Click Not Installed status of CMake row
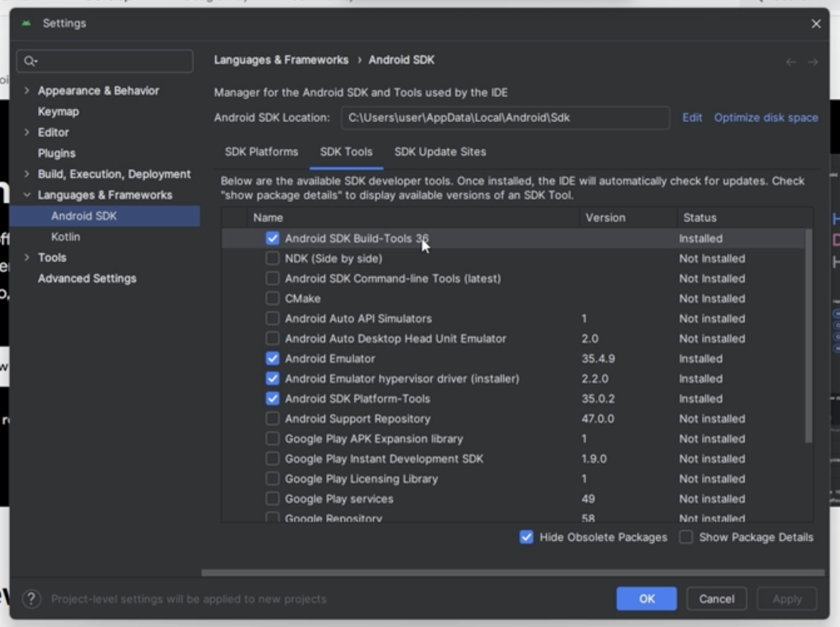The width and height of the screenshot is (840, 627). [712, 299]
